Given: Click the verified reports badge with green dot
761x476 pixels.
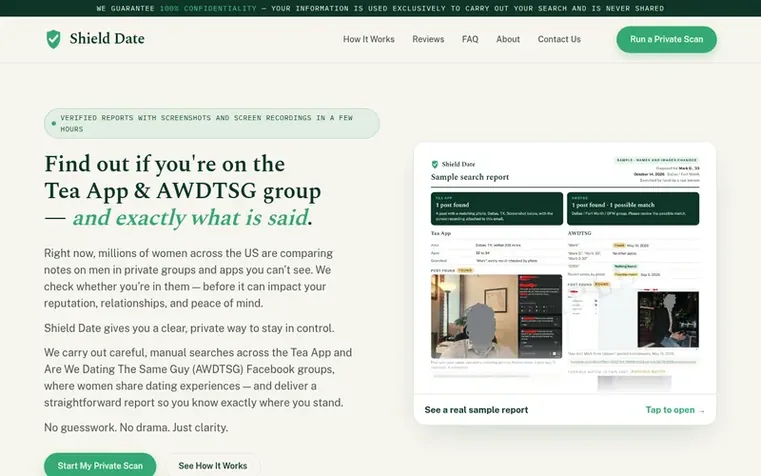Looking at the screenshot, I should [x=212, y=123].
